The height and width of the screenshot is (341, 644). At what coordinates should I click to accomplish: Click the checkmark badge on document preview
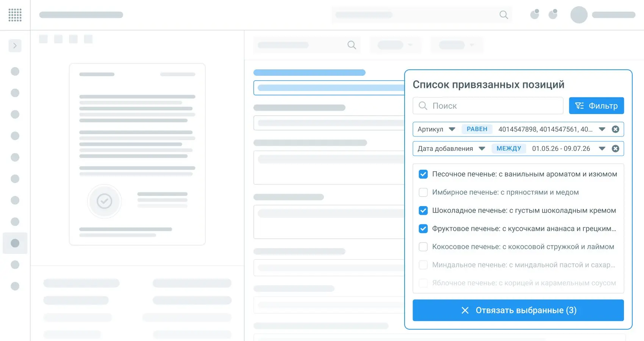point(104,201)
